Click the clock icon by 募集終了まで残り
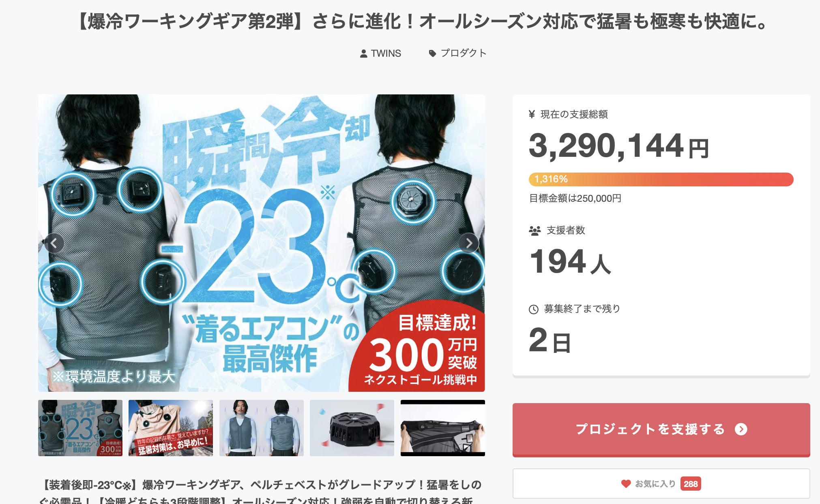The width and height of the screenshot is (820, 504). click(534, 310)
